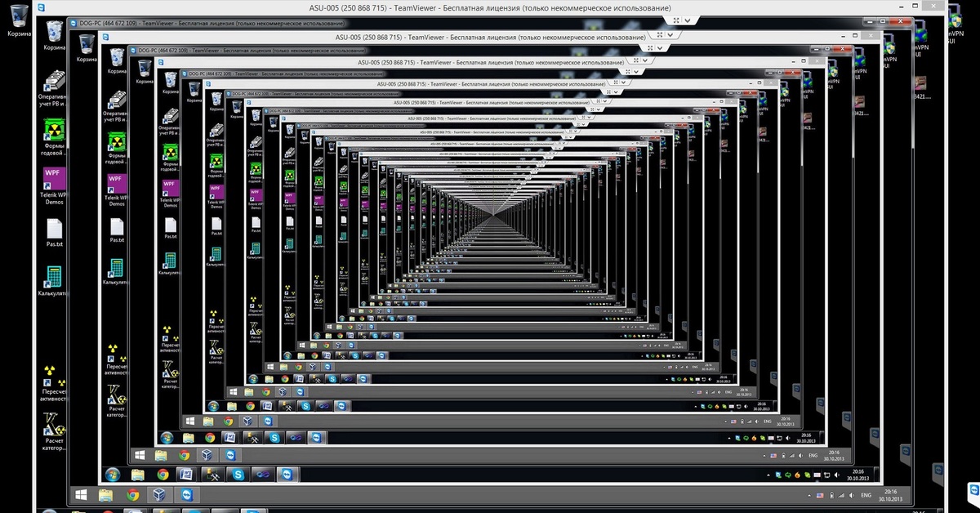Image resolution: width=980 pixels, height=513 pixels.
Task: Open VirtualBox on the second-largest Windows 8 taskbar
Action: click(207, 455)
